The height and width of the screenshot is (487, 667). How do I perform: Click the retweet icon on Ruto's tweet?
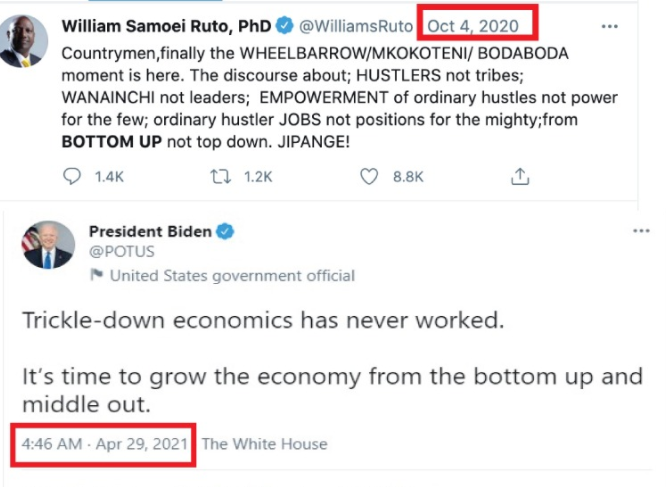pos(216,176)
